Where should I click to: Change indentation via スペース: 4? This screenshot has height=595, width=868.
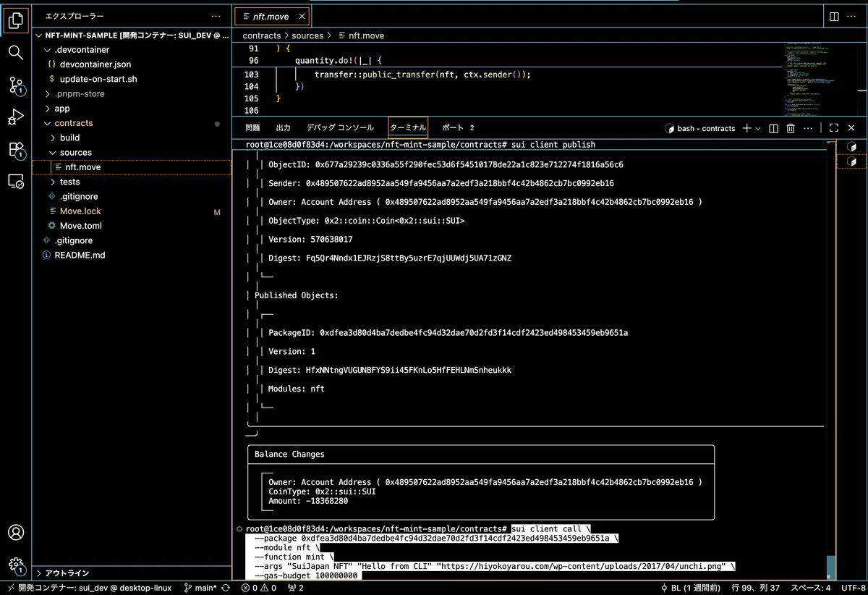pos(810,588)
